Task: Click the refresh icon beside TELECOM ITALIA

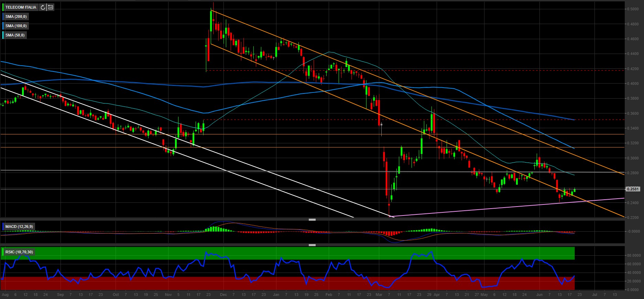Action: point(43,7)
